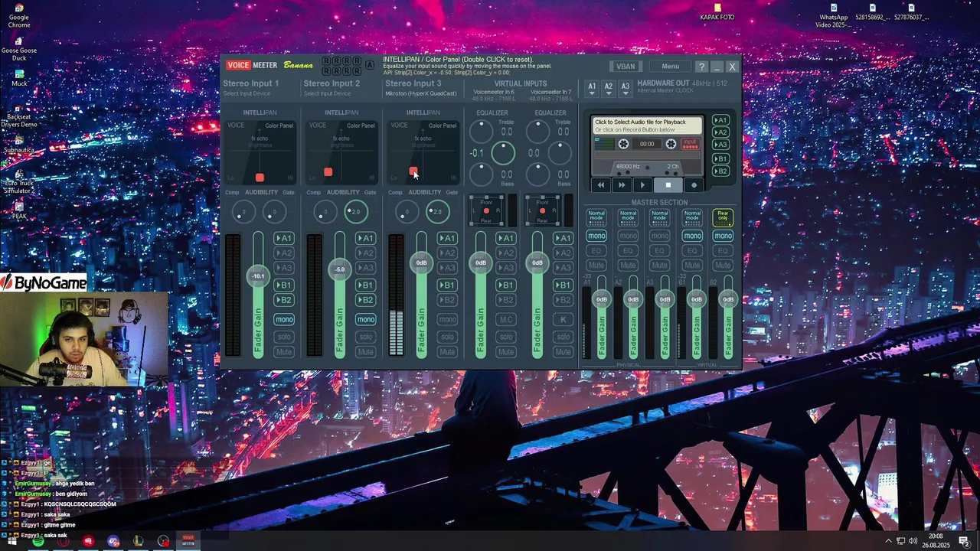The height and width of the screenshot is (551, 980).
Task: Click Treble knob of first virtual input equalizer
Action: click(482, 132)
